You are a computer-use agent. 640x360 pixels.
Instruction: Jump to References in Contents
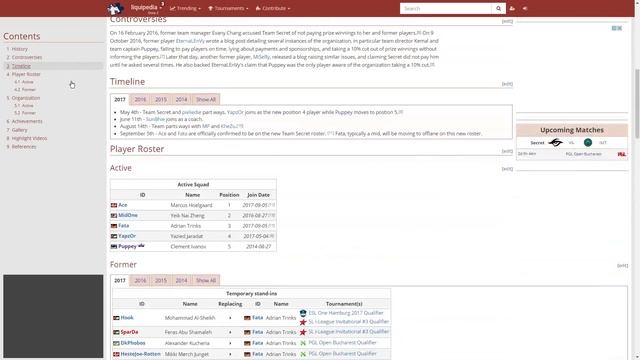pyautogui.click(x=24, y=147)
